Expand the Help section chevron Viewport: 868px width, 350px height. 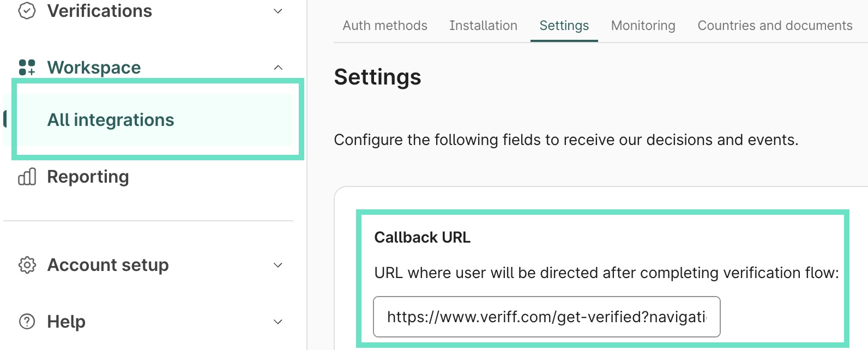click(278, 322)
